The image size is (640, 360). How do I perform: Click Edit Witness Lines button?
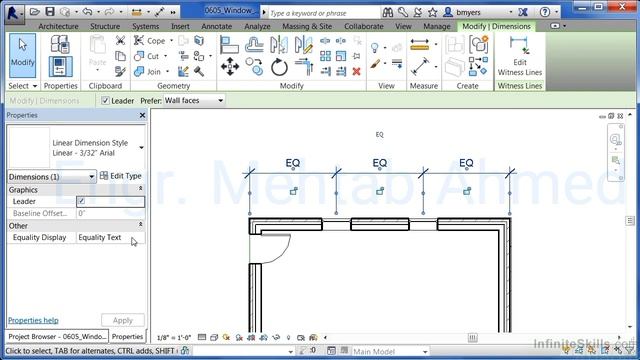520,56
